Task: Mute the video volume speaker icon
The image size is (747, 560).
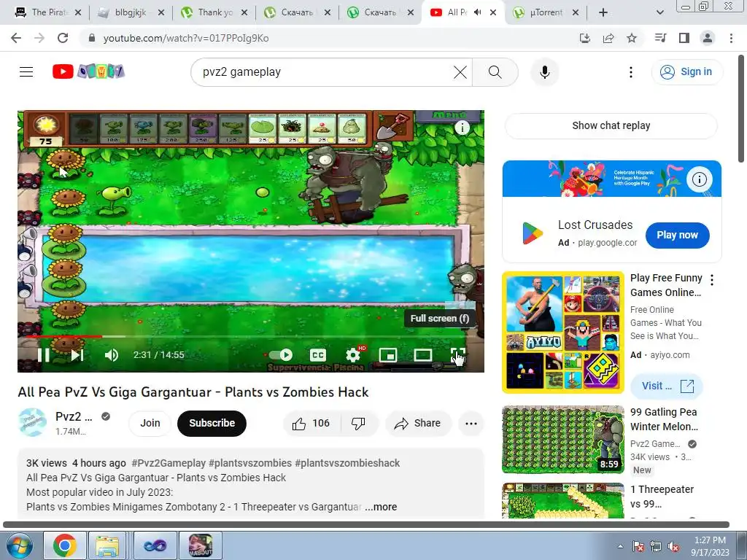Action: 111,355
